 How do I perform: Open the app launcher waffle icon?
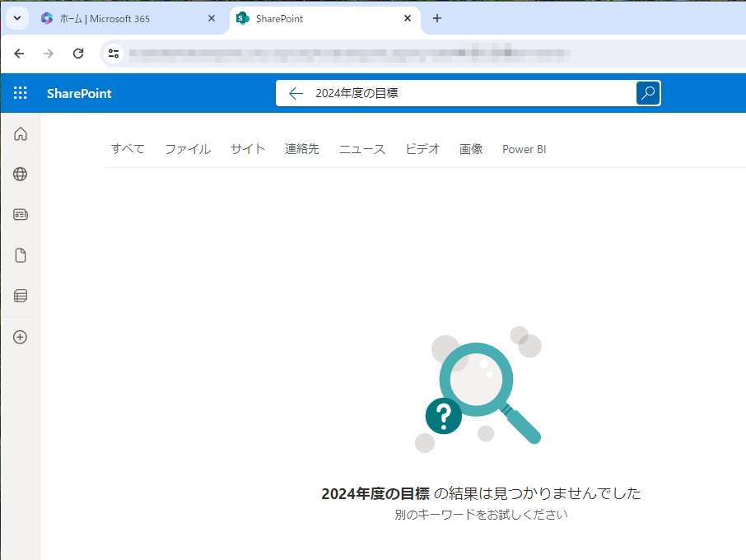click(x=21, y=93)
